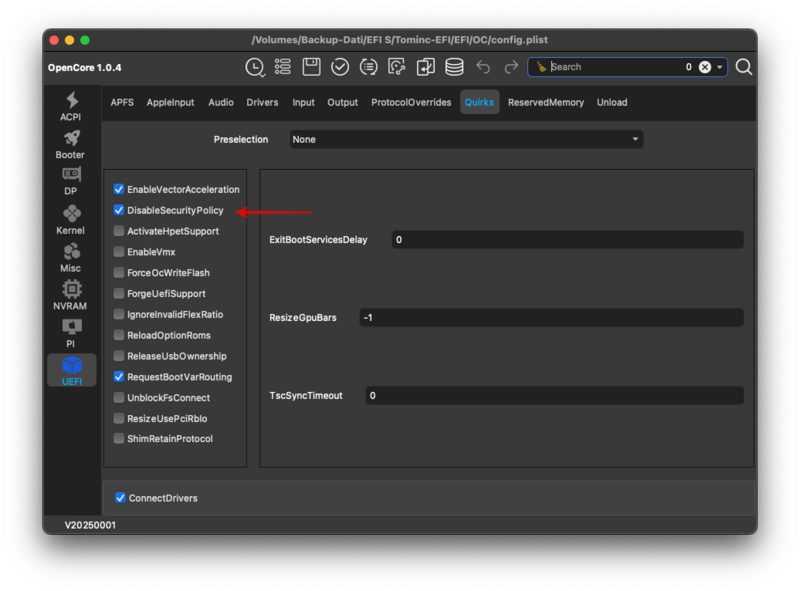The height and width of the screenshot is (591, 800).
Task: Toggle the ConnectDrivers checkbox
Action: click(x=120, y=498)
